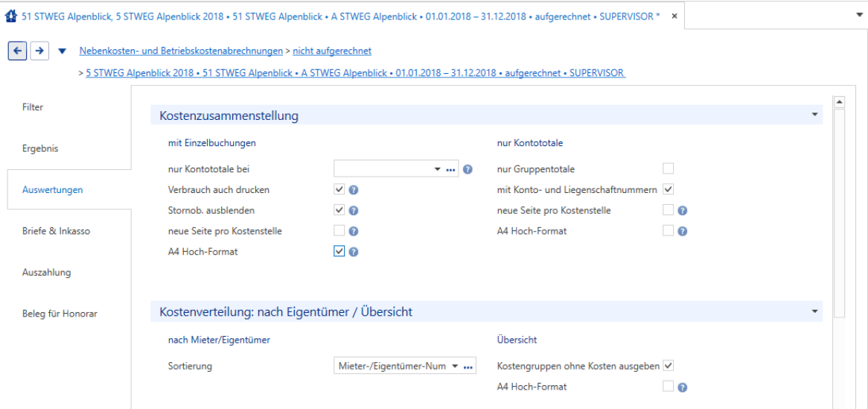
Task: Close the STWEG Alpenblick document tab
Action: coord(674,16)
